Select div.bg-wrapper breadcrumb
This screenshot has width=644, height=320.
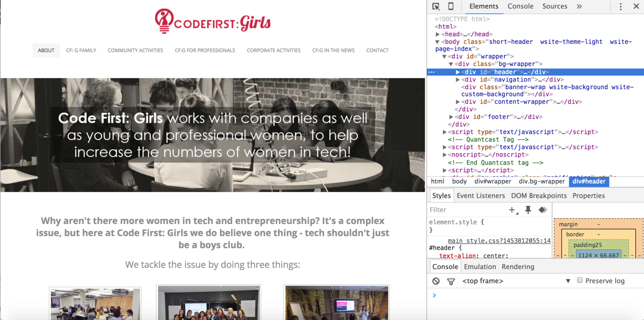coord(542,181)
